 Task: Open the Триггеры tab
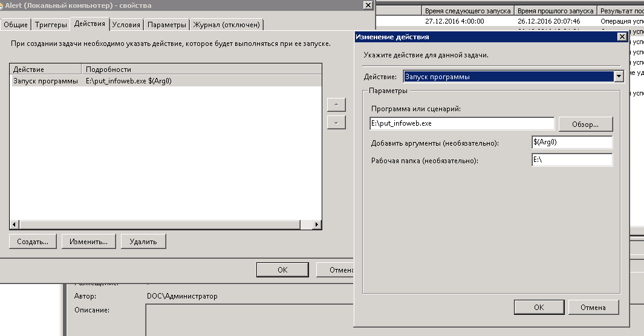(x=51, y=25)
